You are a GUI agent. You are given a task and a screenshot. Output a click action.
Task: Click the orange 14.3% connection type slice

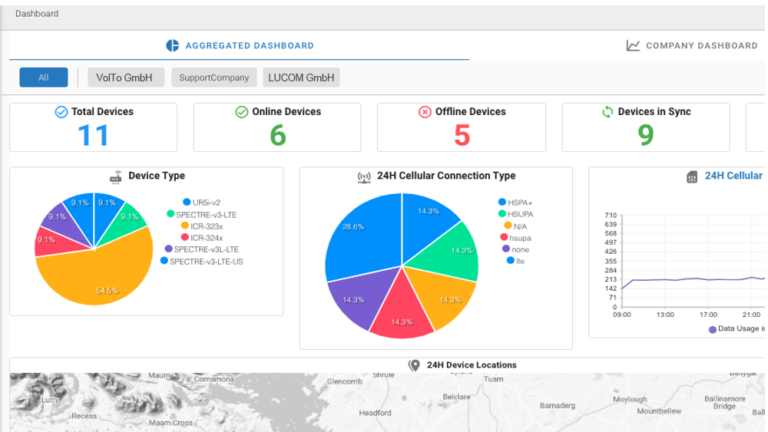point(443,294)
